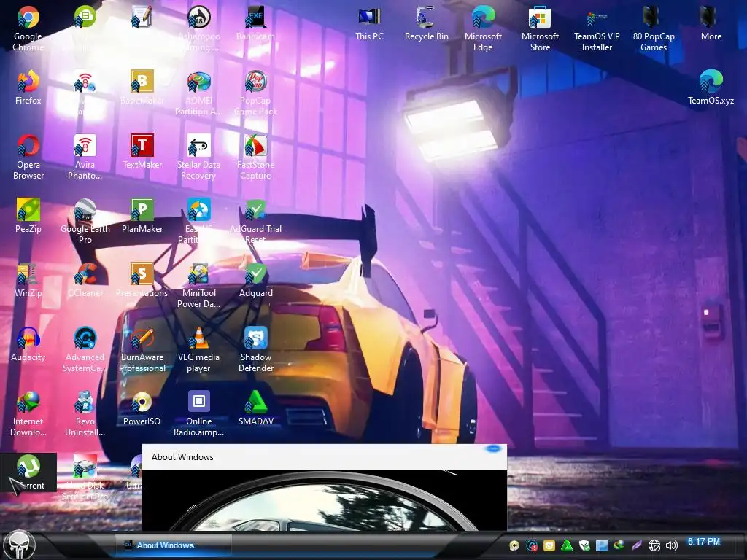Select the Bandicam desktop icon
This screenshot has width=747, height=560.
(x=256, y=18)
